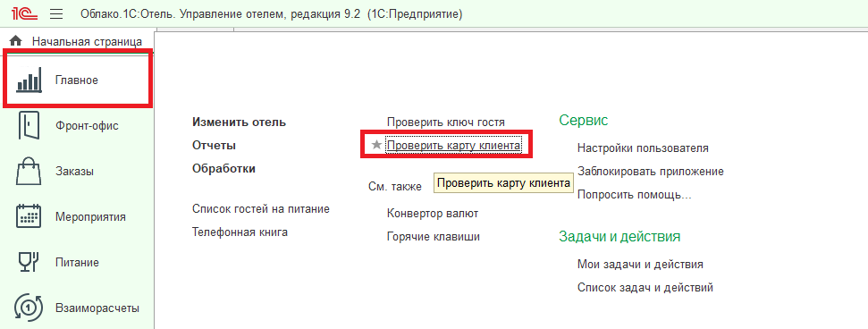Click Заблокировать приложение
The height and width of the screenshot is (329, 868).
coord(651,171)
